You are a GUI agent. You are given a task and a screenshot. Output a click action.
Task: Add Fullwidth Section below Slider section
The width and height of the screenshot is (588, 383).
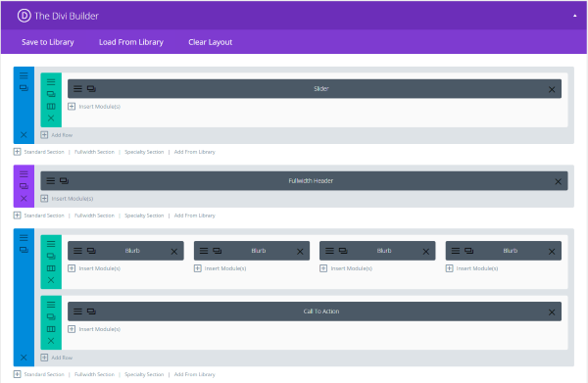point(94,152)
